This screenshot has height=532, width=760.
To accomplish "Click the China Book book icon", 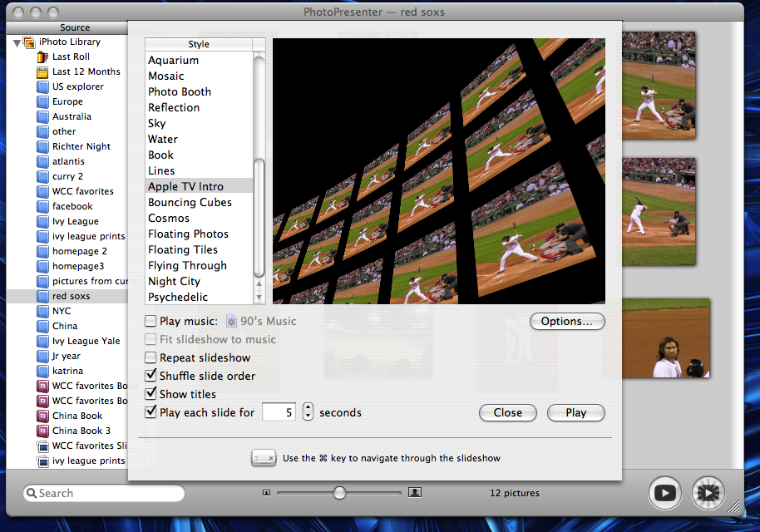I will point(42,416).
